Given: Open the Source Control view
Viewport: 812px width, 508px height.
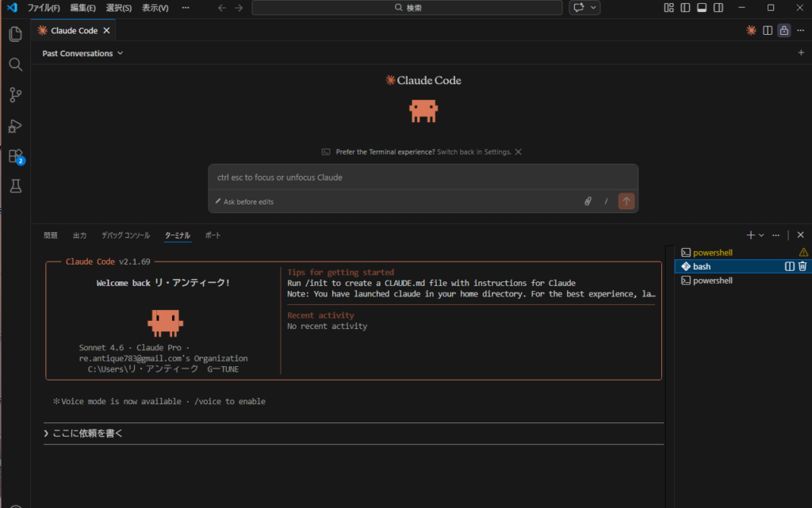Looking at the screenshot, I should point(14,95).
